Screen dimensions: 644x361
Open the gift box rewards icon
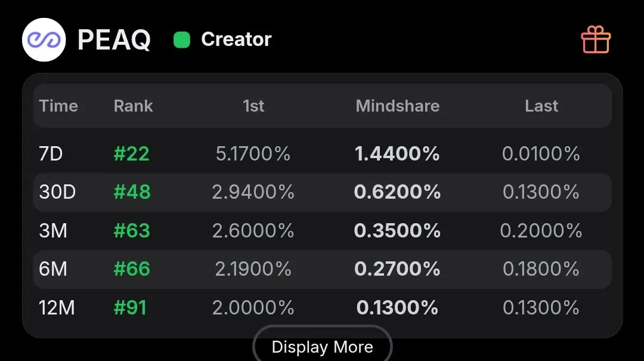coord(596,39)
